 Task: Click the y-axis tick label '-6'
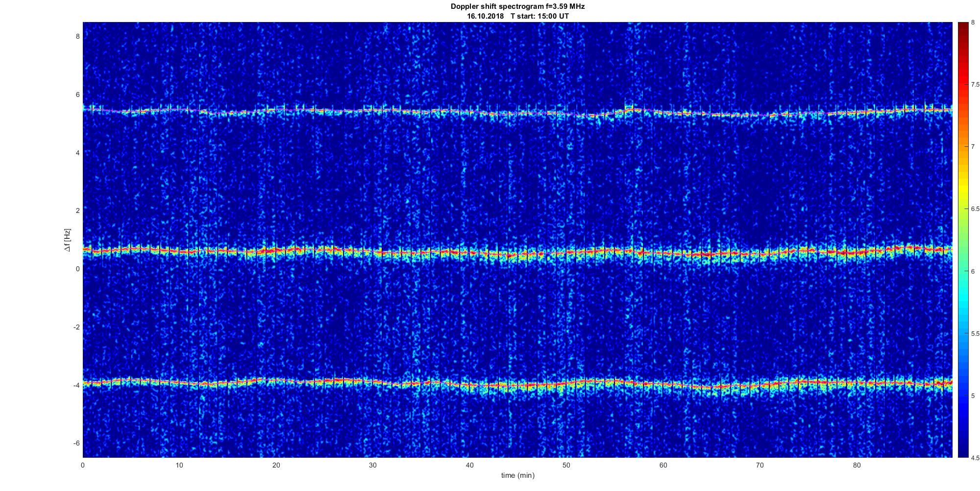click(76, 443)
